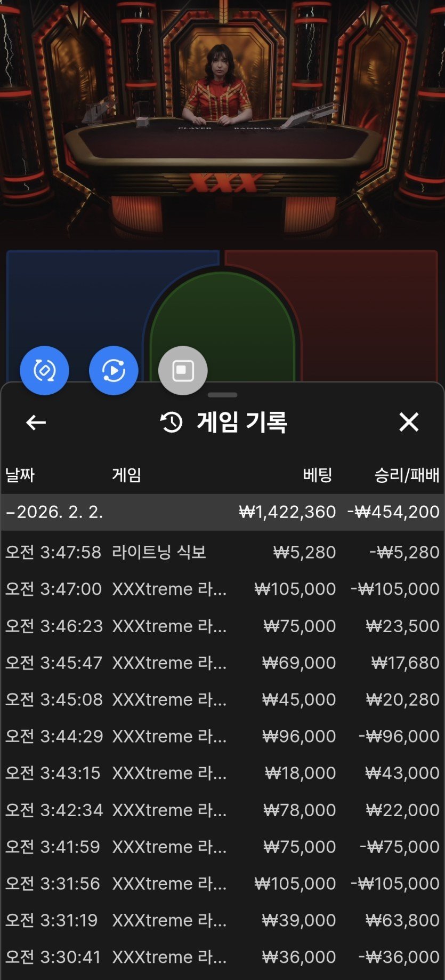445x980 pixels.
Task: Click the history clock icon by title
Action: (172, 423)
